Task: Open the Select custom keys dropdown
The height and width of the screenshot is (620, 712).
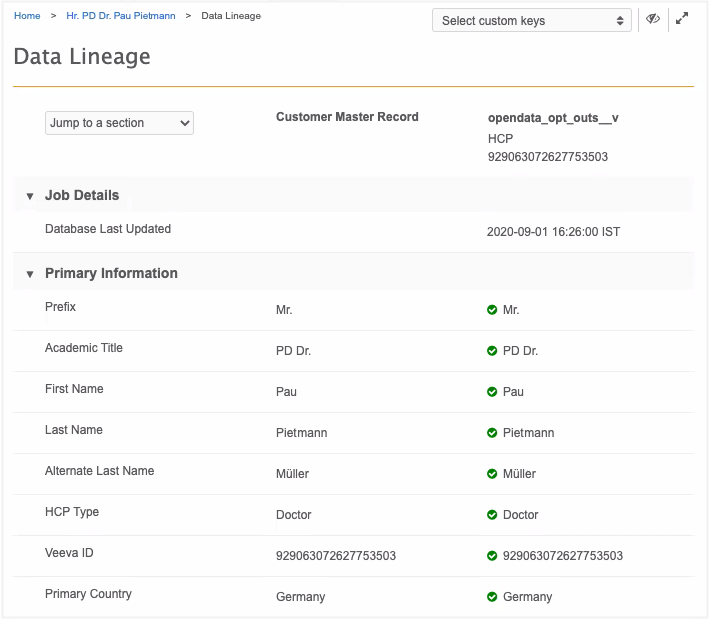Action: (x=531, y=20)
